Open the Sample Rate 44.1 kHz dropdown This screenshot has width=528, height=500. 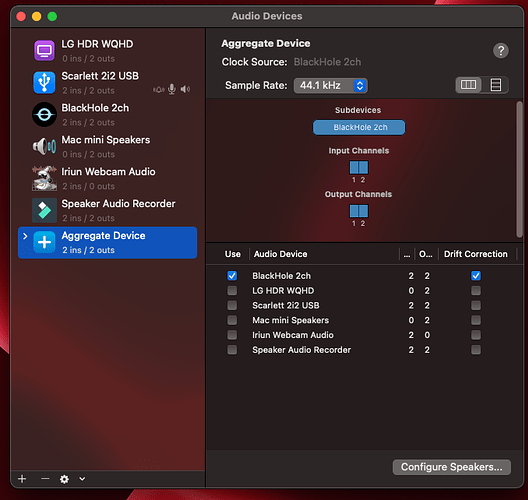[331, 86]
